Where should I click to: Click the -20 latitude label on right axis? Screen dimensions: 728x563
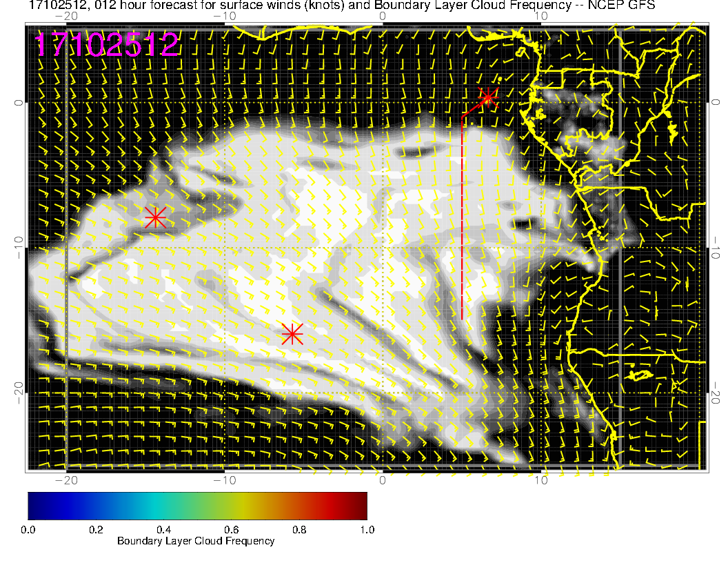click(x=716, y=393)
